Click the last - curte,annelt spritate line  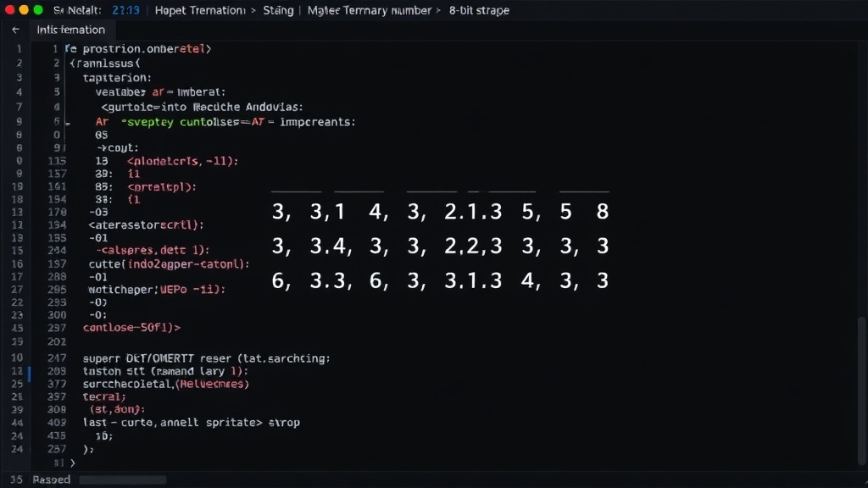coord(192,423)
